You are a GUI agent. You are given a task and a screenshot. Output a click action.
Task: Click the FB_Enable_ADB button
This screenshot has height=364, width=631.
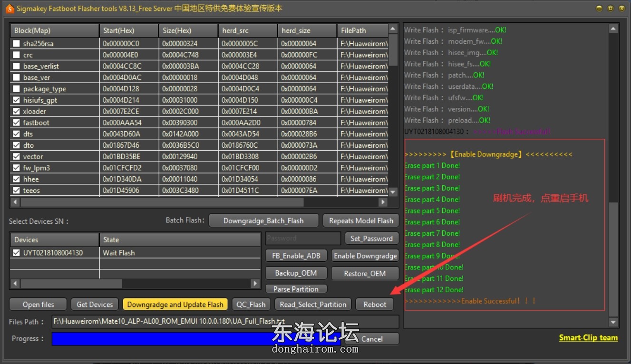[x=296, y=256]
